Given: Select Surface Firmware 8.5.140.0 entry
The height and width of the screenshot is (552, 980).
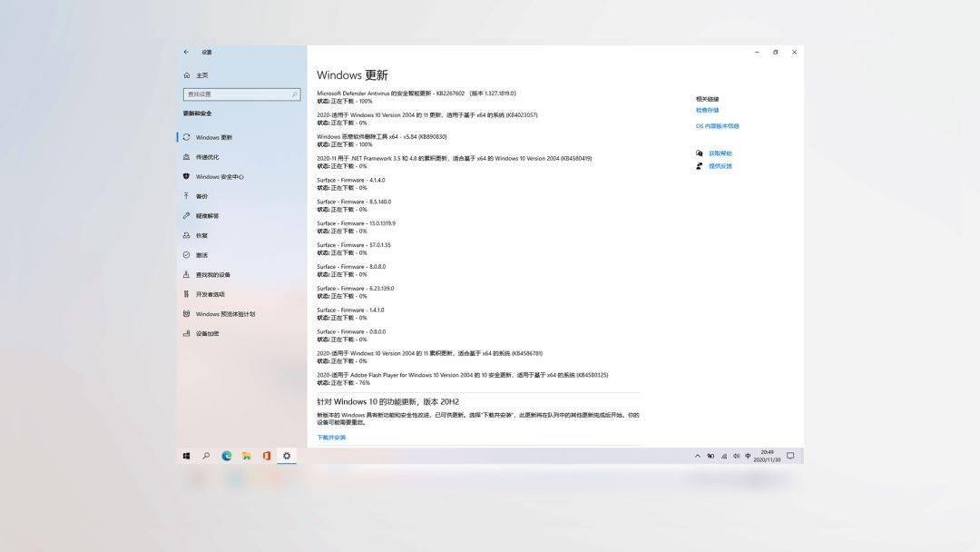Looking at the screenshot, I should [354, 206].
